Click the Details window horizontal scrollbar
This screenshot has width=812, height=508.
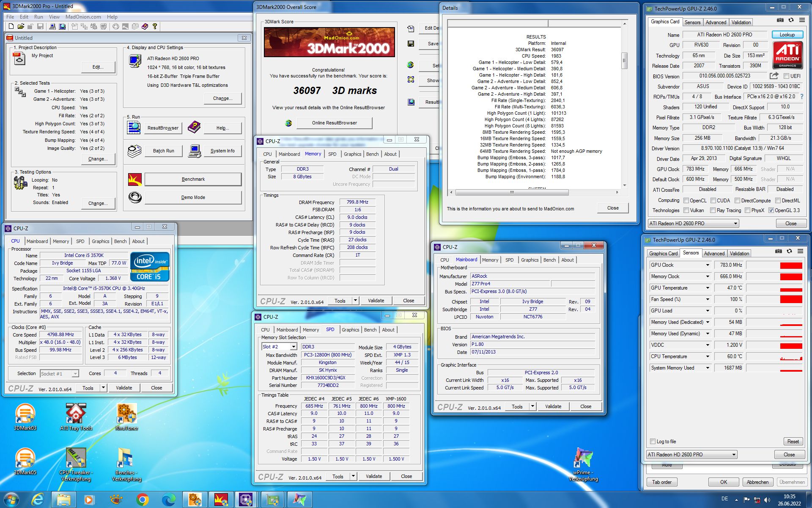535,192
